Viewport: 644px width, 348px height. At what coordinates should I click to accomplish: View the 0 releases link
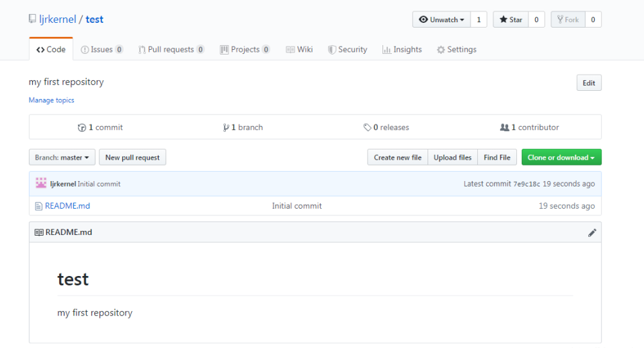[386, 127]
